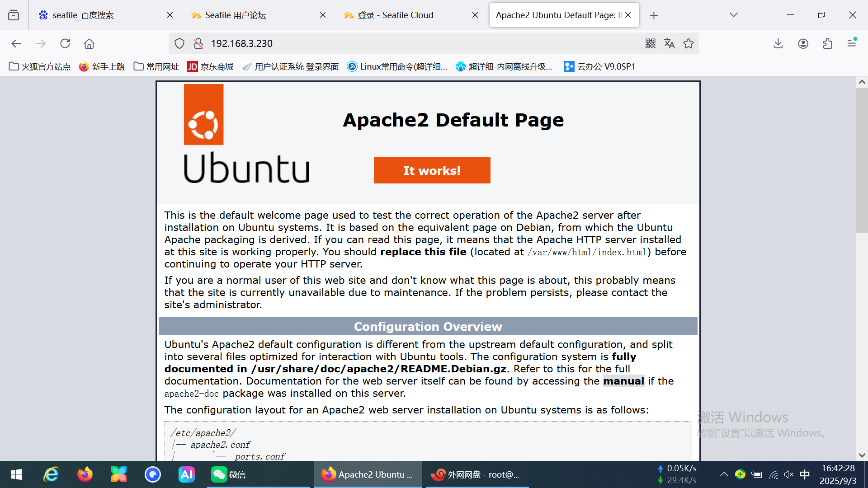Click the Configuration Overview heading
The image size is (868, 488).
[x=428, y=326]
